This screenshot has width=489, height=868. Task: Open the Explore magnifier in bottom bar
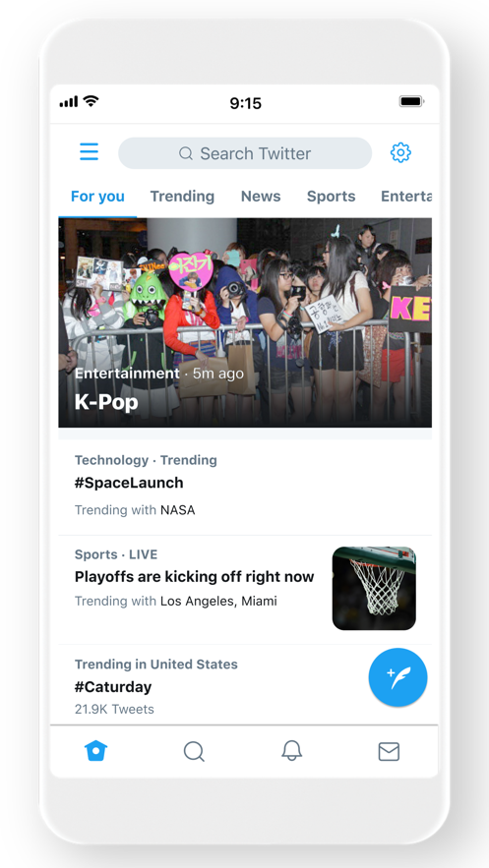[x=194, y=751]
